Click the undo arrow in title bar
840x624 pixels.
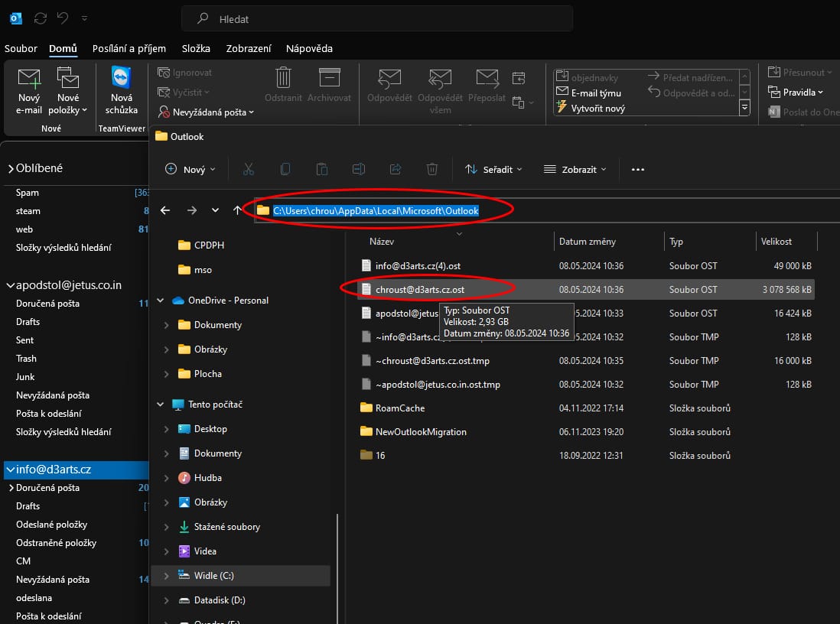pyautogui.click(x=63, y=19)
